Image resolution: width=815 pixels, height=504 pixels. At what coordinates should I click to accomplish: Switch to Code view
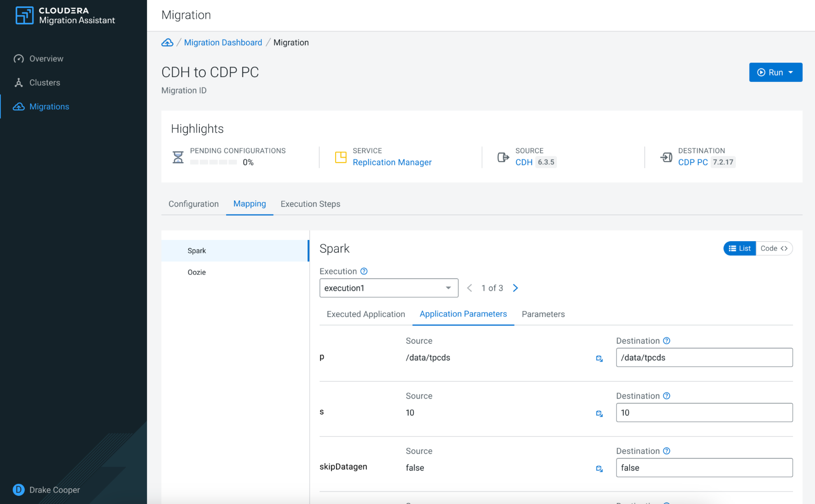pyautogui.click(x=774, y=248)
